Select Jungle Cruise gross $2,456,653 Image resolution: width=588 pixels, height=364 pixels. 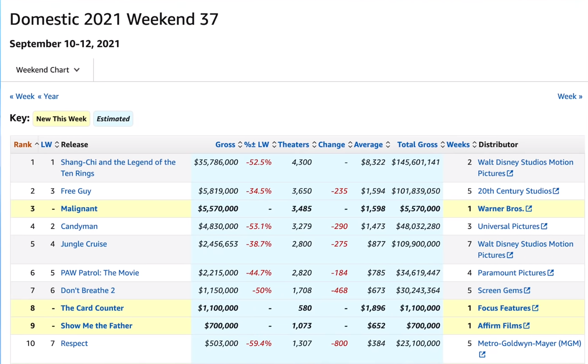click(x=218, y=244)
